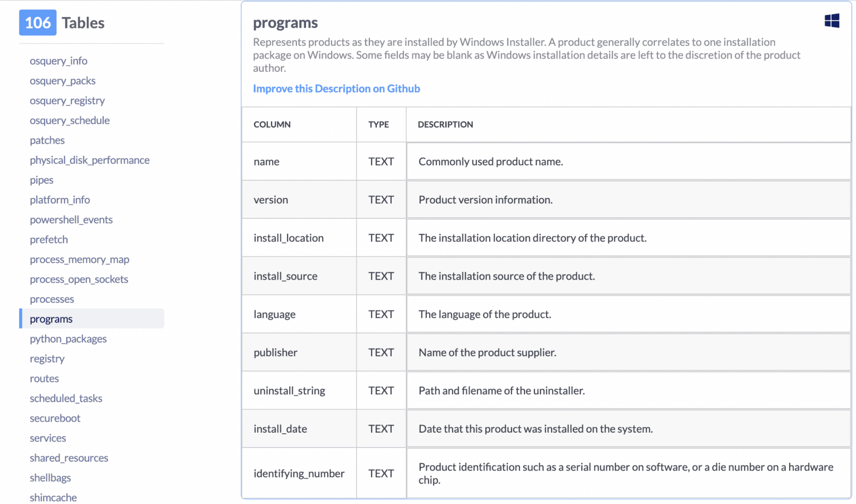Click the highlighted programs sidebar item
Image resolution: width=856 pixels, height=504 pixels.
click(51, 319)
